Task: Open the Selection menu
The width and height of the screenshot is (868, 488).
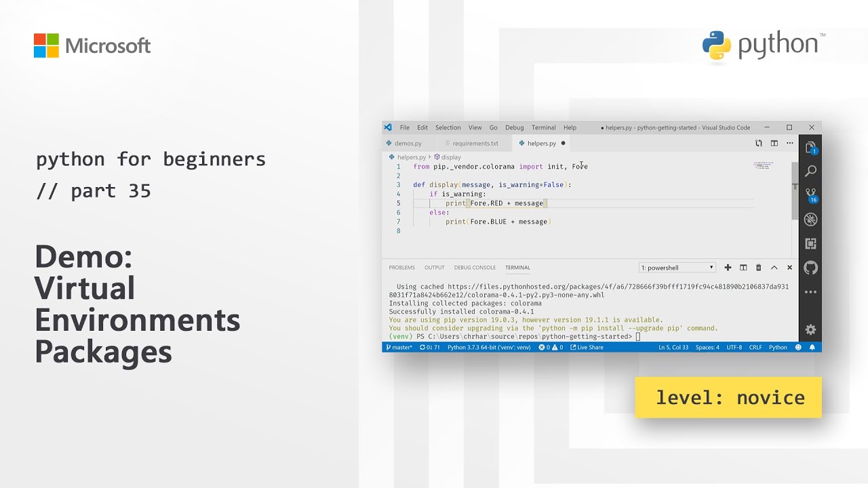Action: (448, 127)
